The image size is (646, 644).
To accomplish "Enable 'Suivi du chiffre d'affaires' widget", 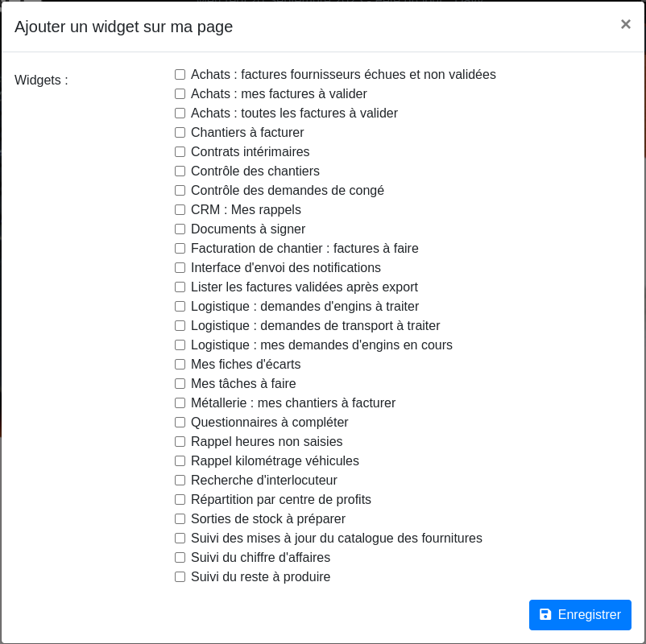I will point(180,558).
